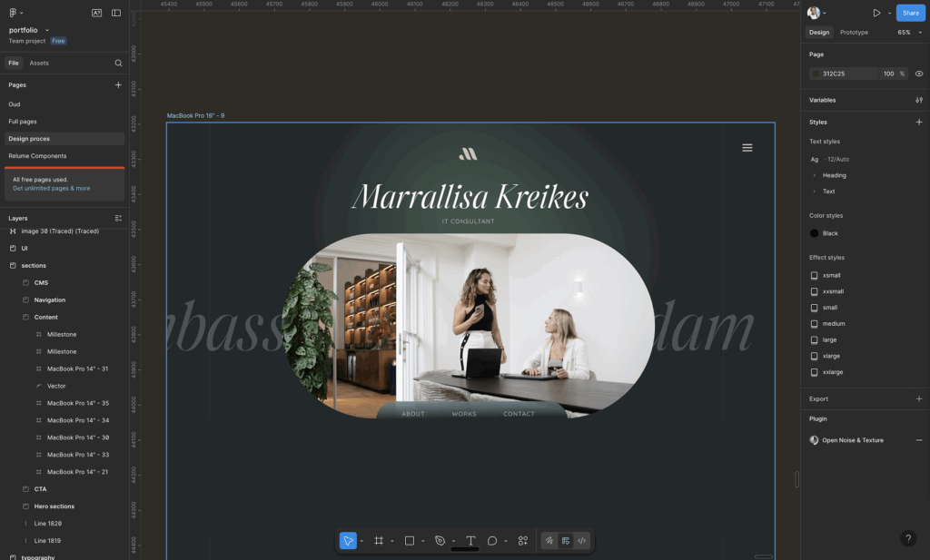Select the Frame tool in bottom toolbar
930x560 pixels.
(x=379, y=541)
